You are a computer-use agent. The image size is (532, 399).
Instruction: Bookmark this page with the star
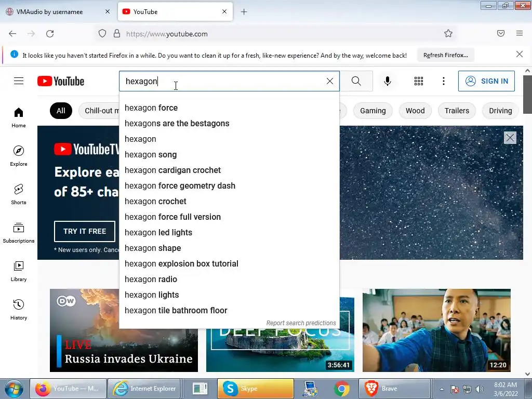448,33
